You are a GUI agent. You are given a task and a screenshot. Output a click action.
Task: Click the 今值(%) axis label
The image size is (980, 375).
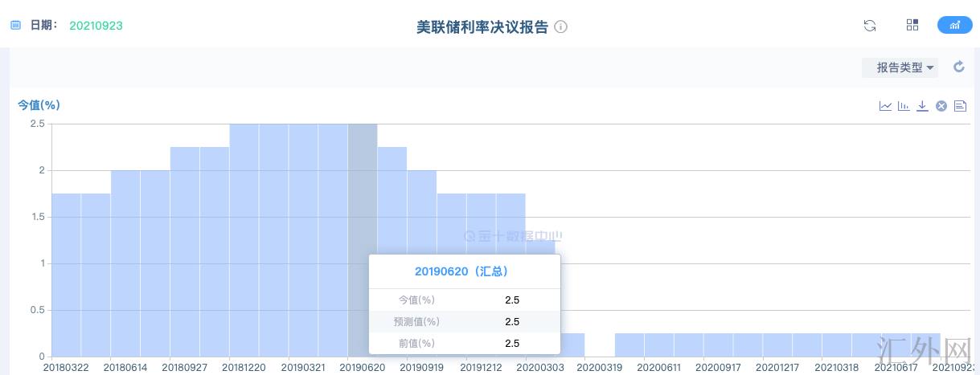coord(39,105)
